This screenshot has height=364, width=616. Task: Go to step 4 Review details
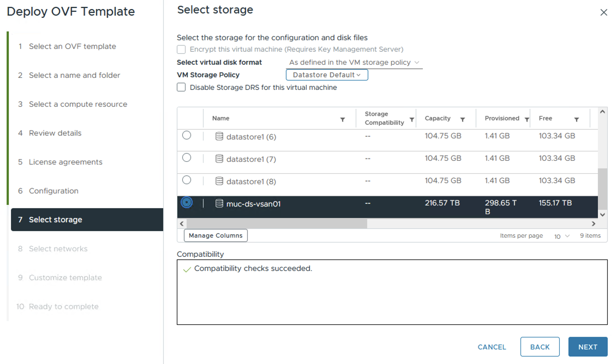[x=55, y=133]
